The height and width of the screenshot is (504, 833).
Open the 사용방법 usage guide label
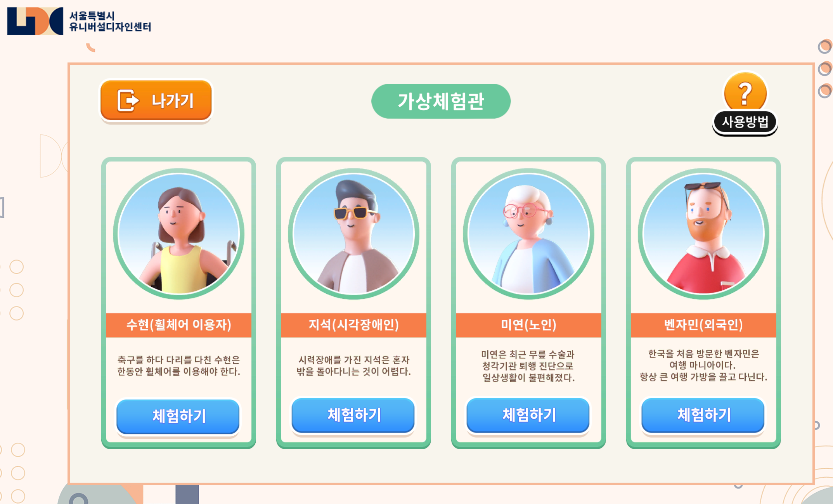pyautogui.click(x=745, y=122)
